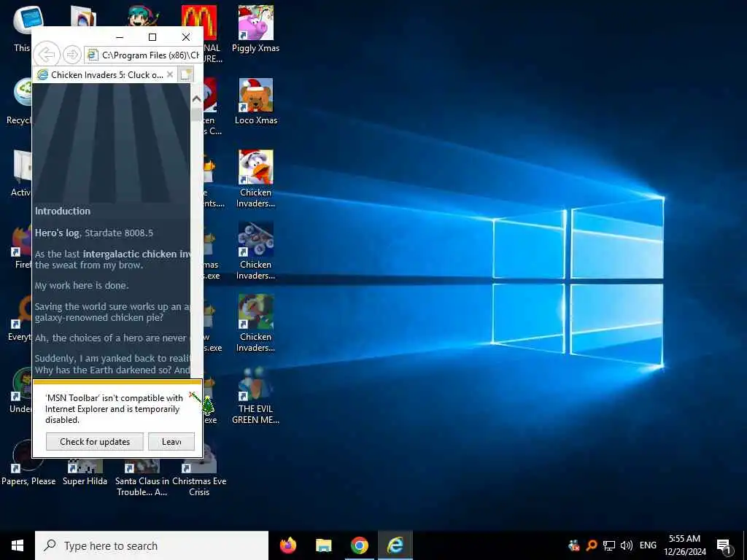Close the Chicken Invaders 5 tab
The image size is (747, 560).
pyautogui.click(x=169, y=74)
